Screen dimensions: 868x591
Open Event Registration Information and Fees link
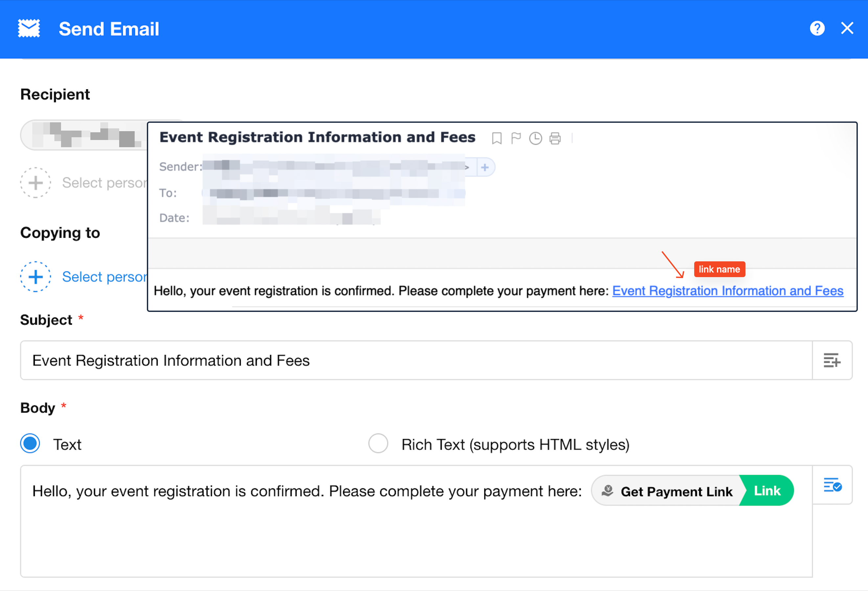tap(728, 291)
